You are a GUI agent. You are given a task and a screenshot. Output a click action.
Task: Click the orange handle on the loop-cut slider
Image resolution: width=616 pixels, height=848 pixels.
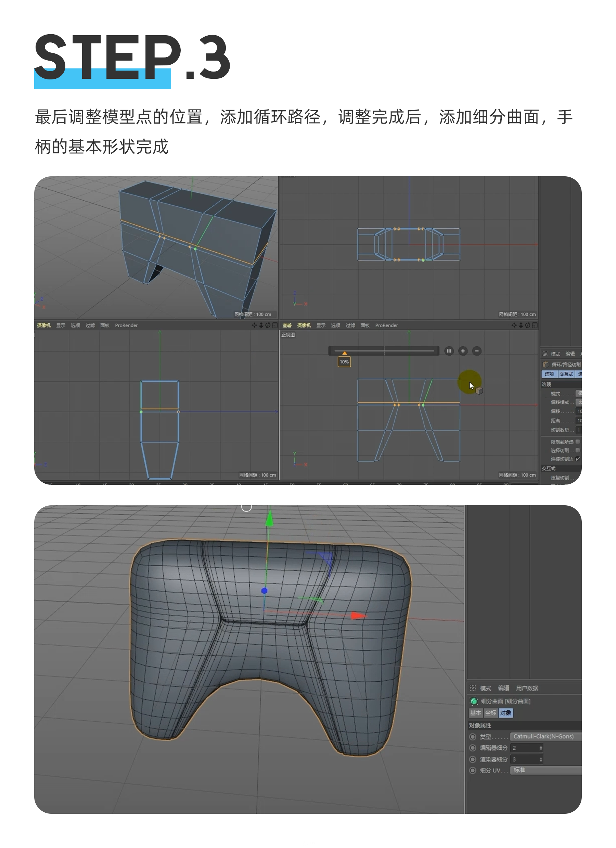[x=344, y=353]
